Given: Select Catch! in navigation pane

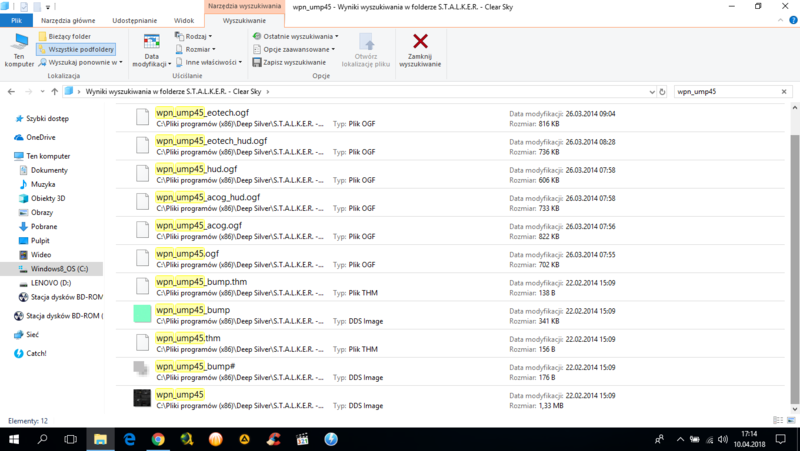Looking at the screenshot, I should pos(31,353).
